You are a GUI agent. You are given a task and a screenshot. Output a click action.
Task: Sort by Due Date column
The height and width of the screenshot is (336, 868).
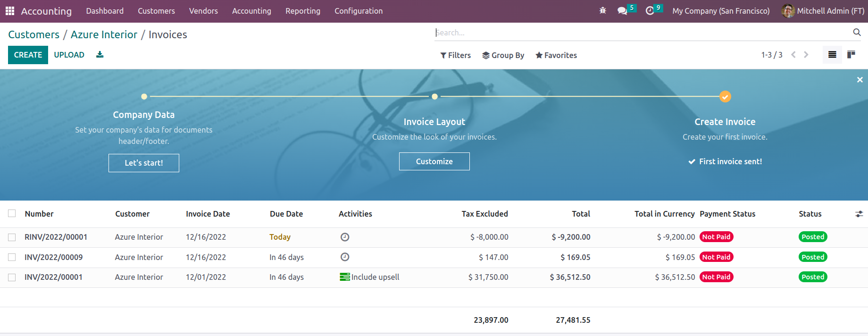[286, 214]
